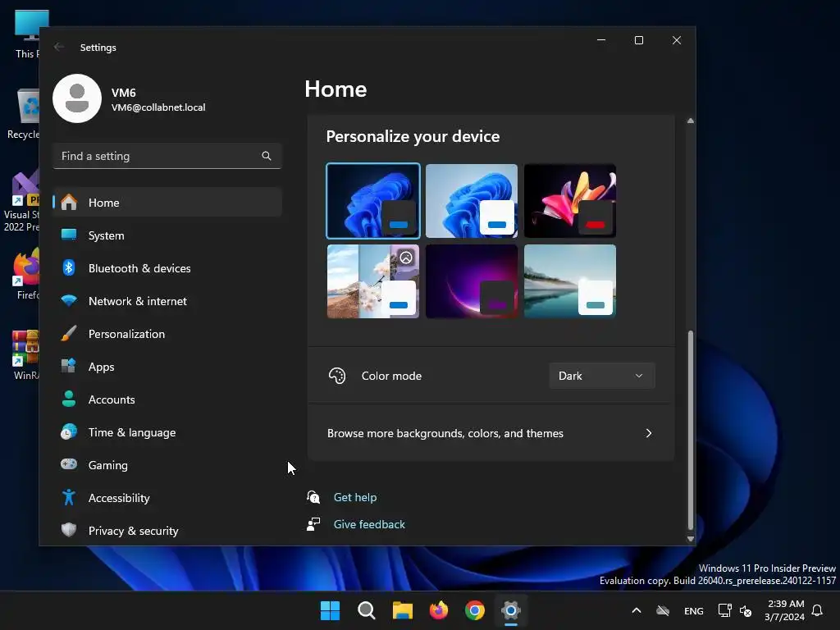Open Time & language settings

(x=167, y=432)
